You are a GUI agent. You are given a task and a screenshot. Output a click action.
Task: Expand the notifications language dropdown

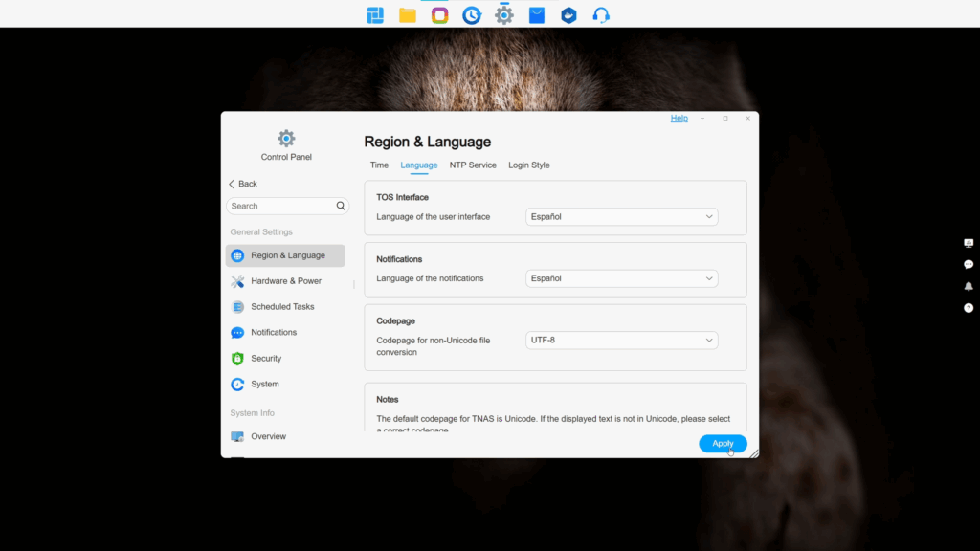(621, 279)
